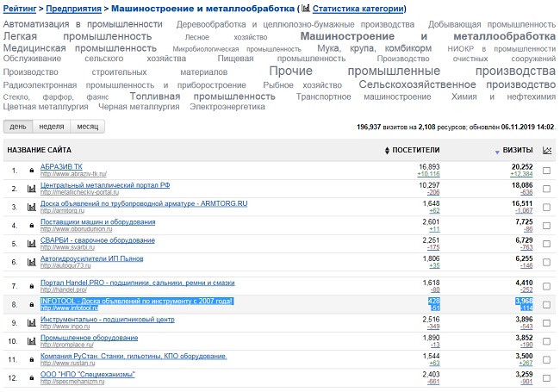Viewport: 560px width, 392px height.
Task: Tick checkbox for ООО НПО Спецмеханизмы row
Action: [x=546, y=378]
